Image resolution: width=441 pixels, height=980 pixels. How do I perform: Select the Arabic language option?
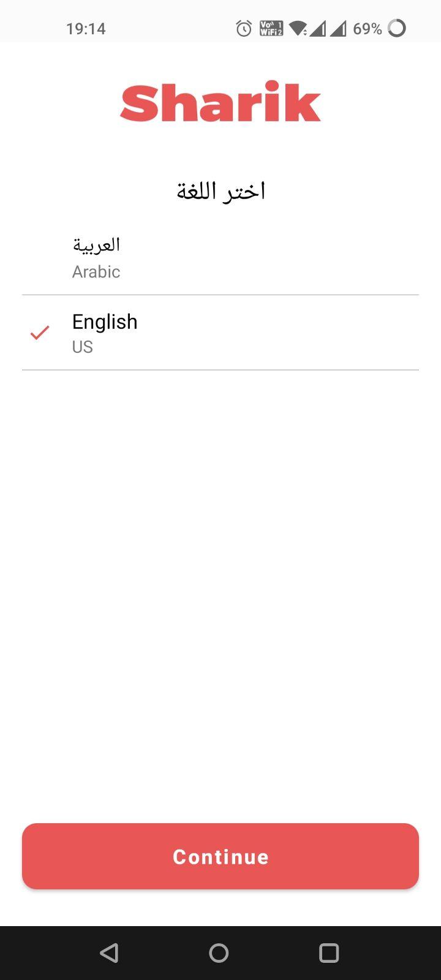point(221,258)
